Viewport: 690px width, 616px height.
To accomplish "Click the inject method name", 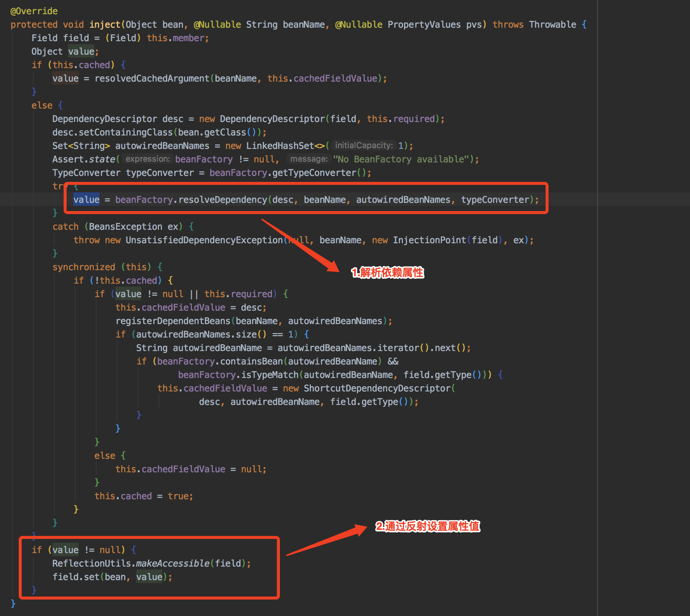I will (105, 25).
